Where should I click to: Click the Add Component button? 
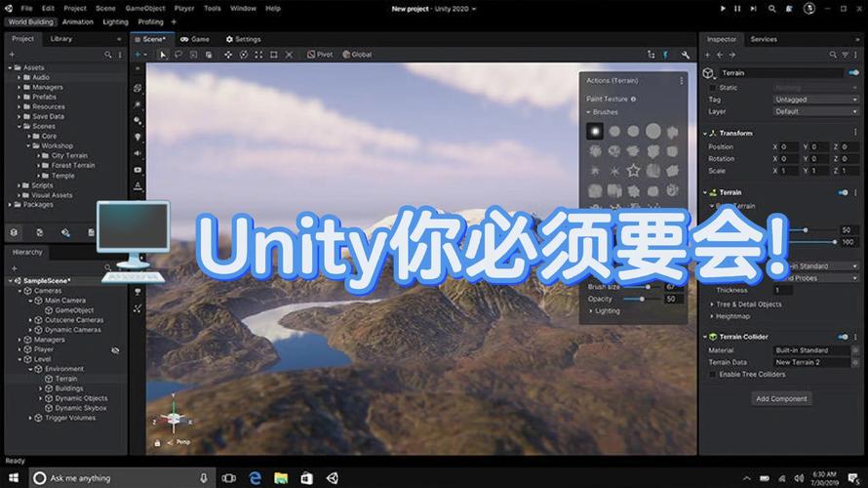pyautogui.click(x=781, y=399)
